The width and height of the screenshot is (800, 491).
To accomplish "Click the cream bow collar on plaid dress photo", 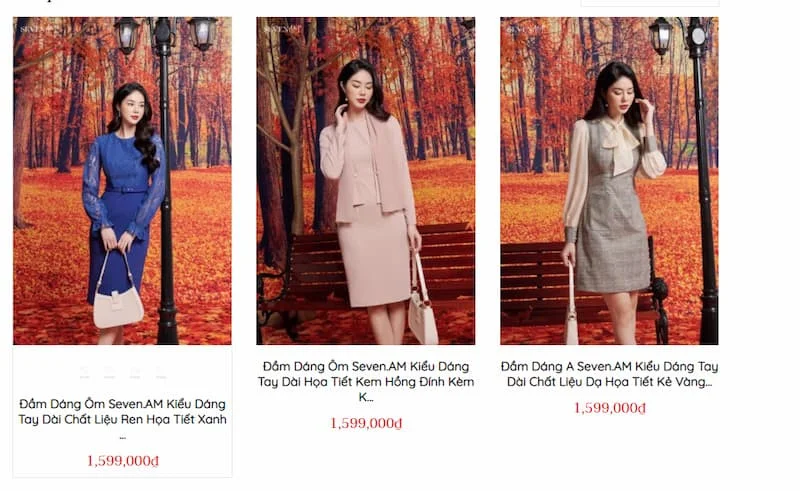I will pos(620,144).
